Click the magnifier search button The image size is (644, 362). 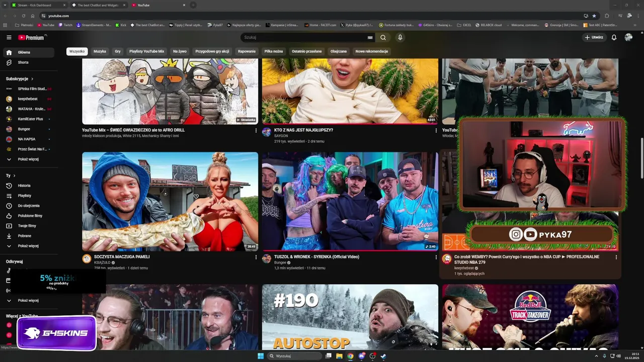tap(383, 37)
